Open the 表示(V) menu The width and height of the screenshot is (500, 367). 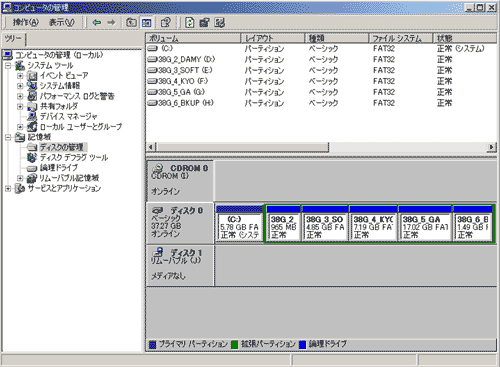(62, 23)
